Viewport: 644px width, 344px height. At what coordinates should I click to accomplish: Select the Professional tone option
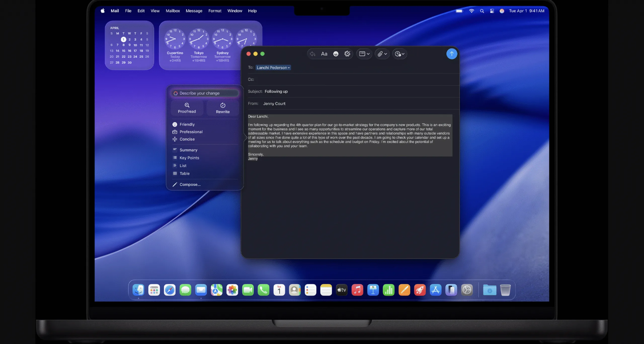191,131
